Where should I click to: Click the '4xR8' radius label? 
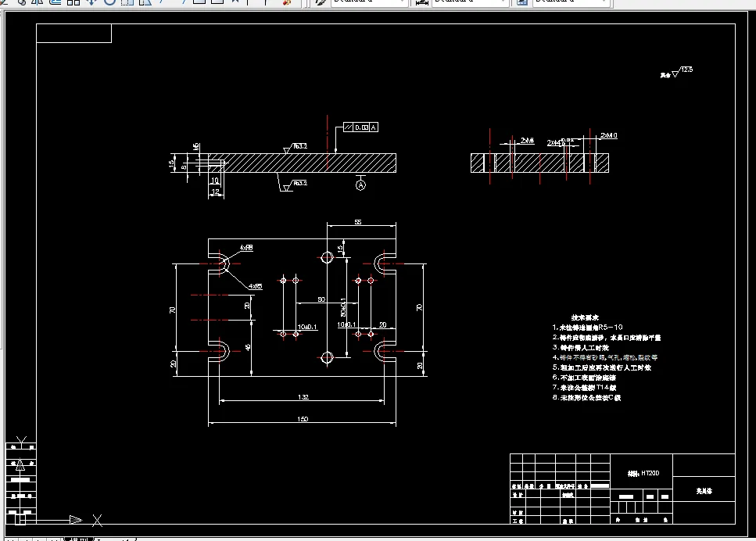click(x=246, y=248)
